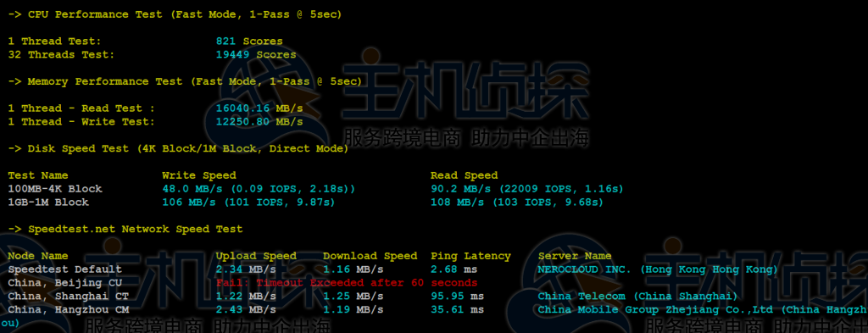868x333 pixels.
Task: Click the Read Speed column header
Action: coord(464,175)
